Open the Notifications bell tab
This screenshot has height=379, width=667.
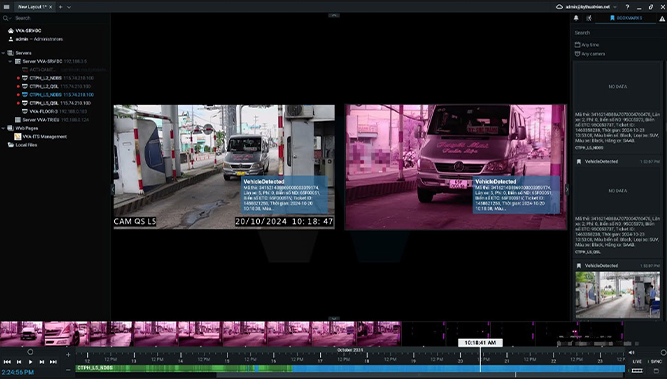[576, 18]
